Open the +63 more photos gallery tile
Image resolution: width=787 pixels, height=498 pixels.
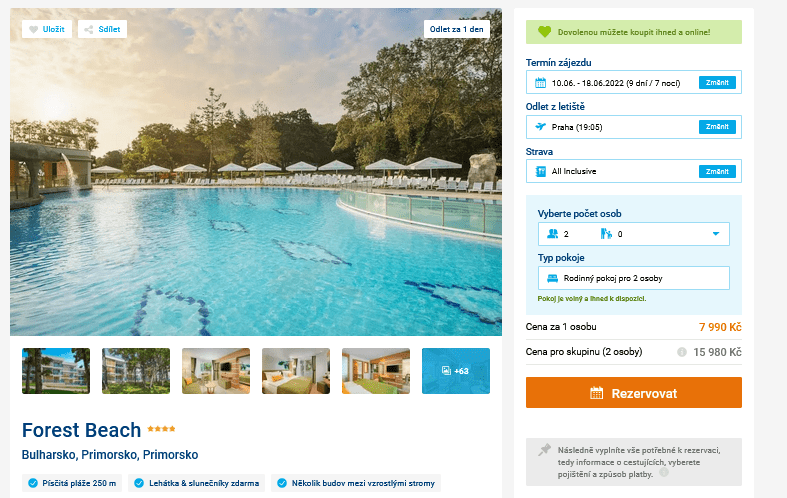pyautogui.click(x=456, y=371)
